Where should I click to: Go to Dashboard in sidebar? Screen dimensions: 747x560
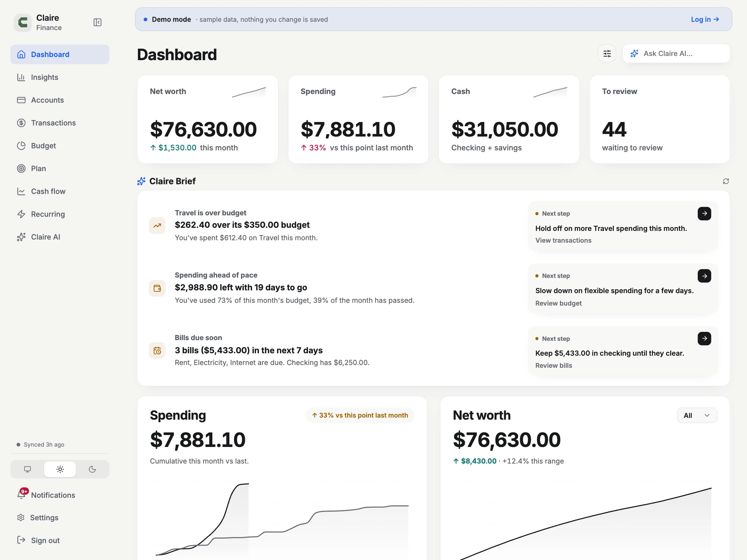click(60, 54)
